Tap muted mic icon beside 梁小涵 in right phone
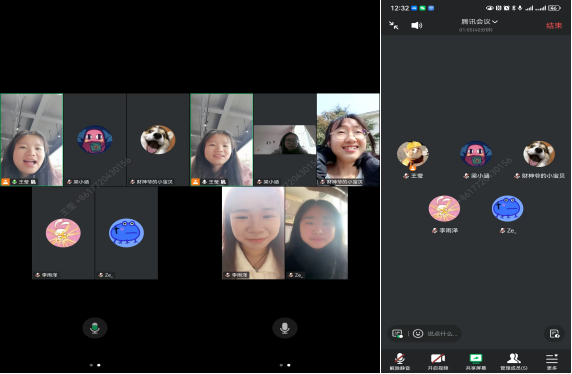572x374 pixels. tap(466, 176)
